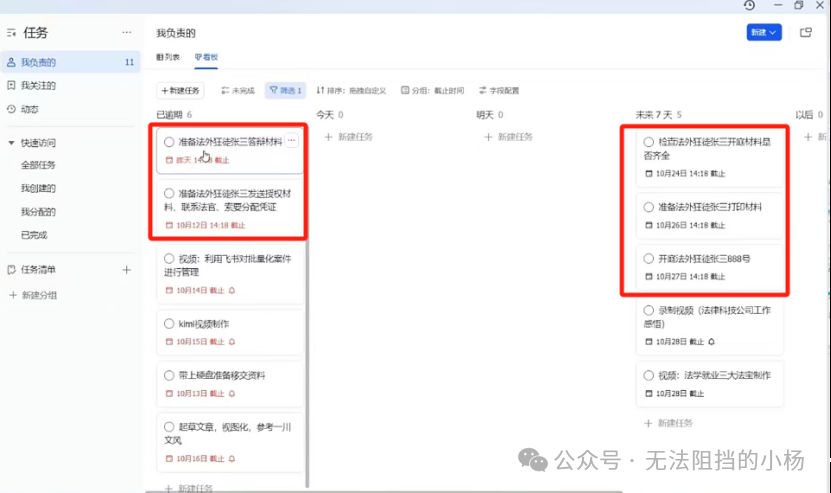The height and width of the screenshot is (493, 831).
Task: Select the 看板 board view tab
Action: (x=206, y=57)
